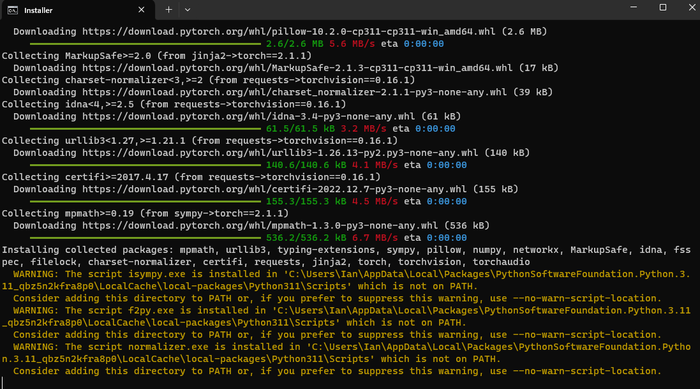Click the idna-3.4 wheel download URL

[x=248, y=116]
